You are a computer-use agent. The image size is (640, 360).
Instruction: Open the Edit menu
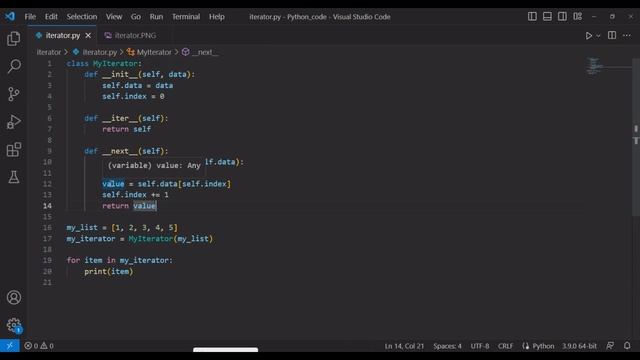click(x=51, y=17)
